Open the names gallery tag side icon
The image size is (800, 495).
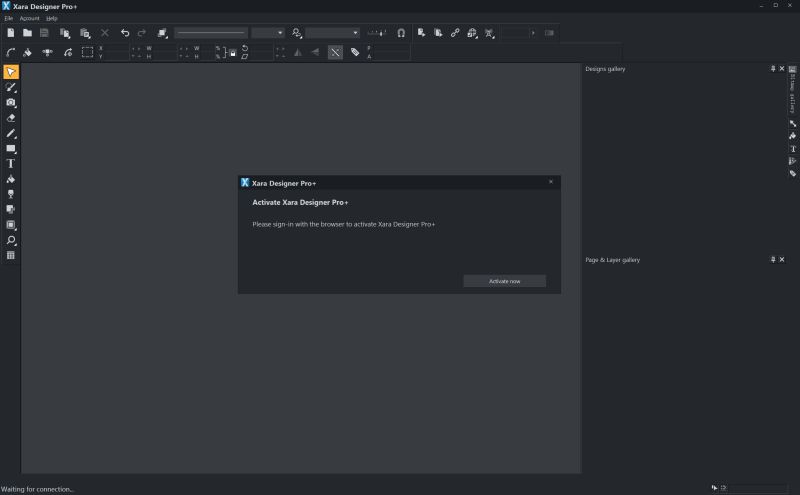pos(792,174)
